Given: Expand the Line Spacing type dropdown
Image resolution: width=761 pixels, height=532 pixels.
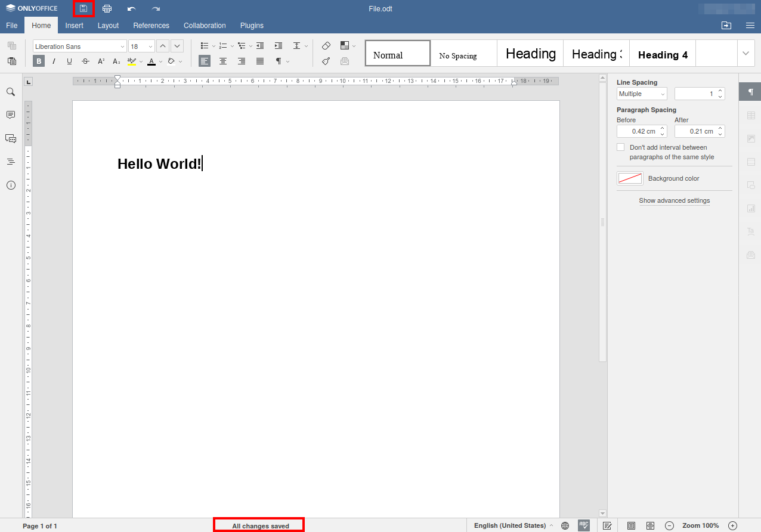Looking at the screenshot, I should 642,94.
